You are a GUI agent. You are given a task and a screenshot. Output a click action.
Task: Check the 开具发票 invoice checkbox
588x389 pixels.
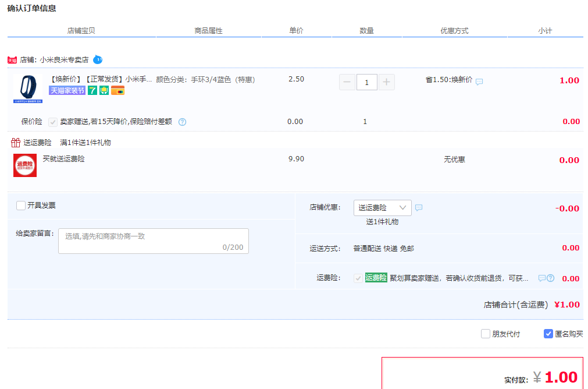[21, 206]
